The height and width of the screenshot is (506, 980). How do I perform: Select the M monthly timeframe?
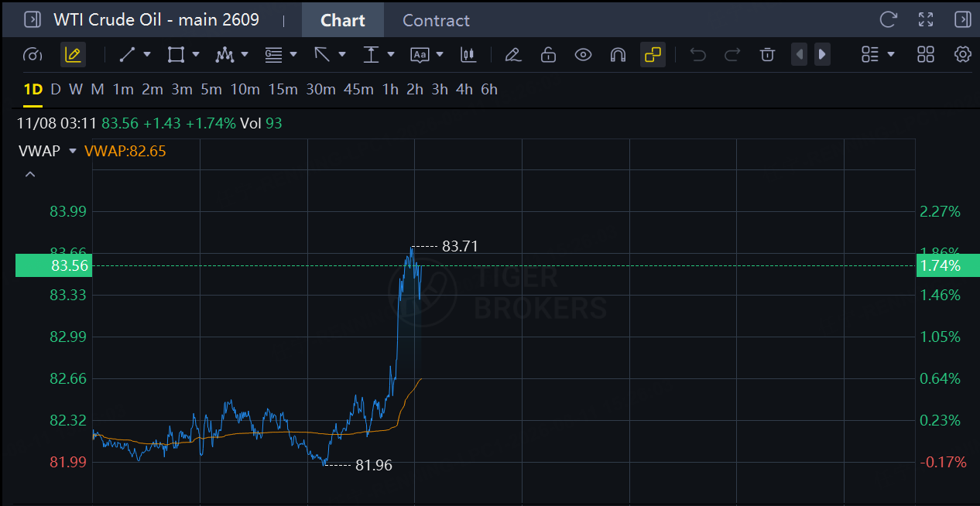pos(98,89)
